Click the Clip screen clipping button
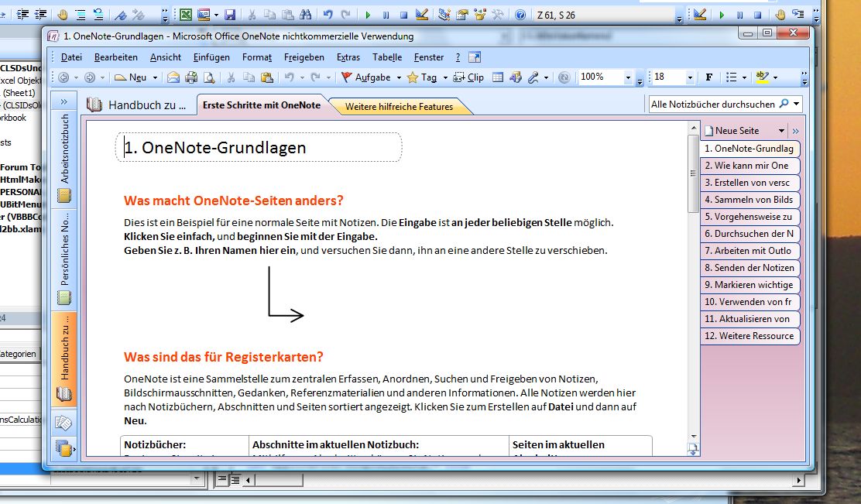 [468, 77]
